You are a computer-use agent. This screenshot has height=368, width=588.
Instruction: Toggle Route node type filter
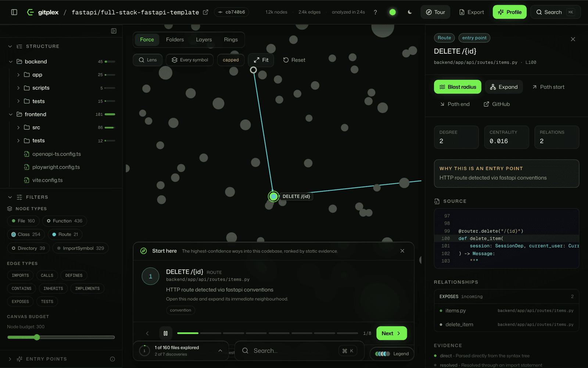tap(65, 234)
